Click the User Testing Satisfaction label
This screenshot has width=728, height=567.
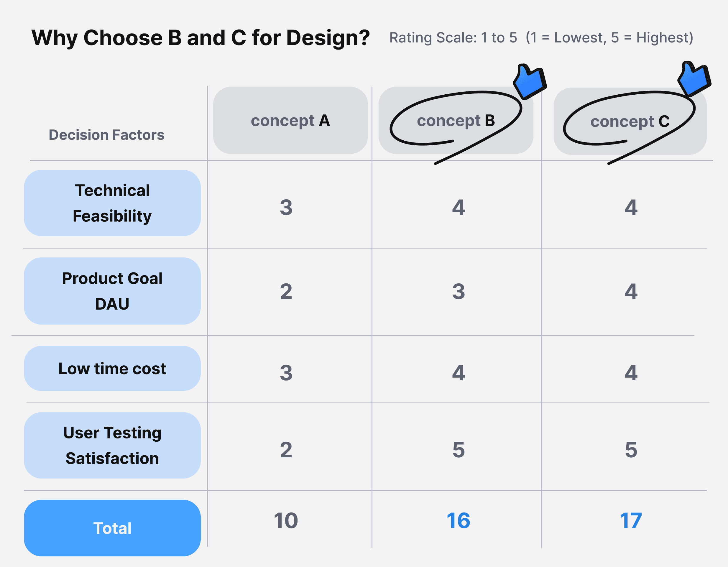(112, 445)
